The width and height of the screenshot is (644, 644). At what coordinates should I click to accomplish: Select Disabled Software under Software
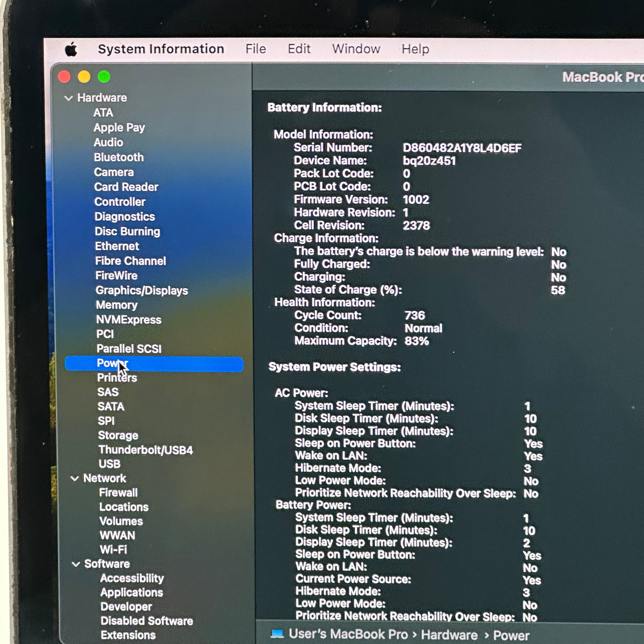pyautogui.click(x=147, y=621)
